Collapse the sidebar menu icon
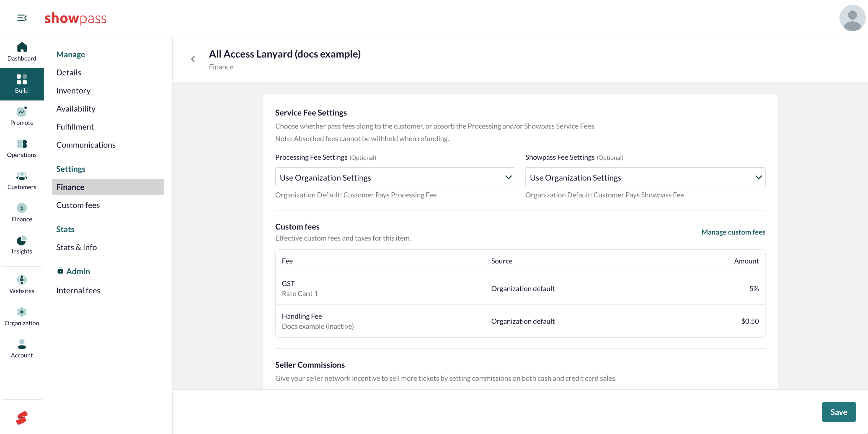 (22, 18)
